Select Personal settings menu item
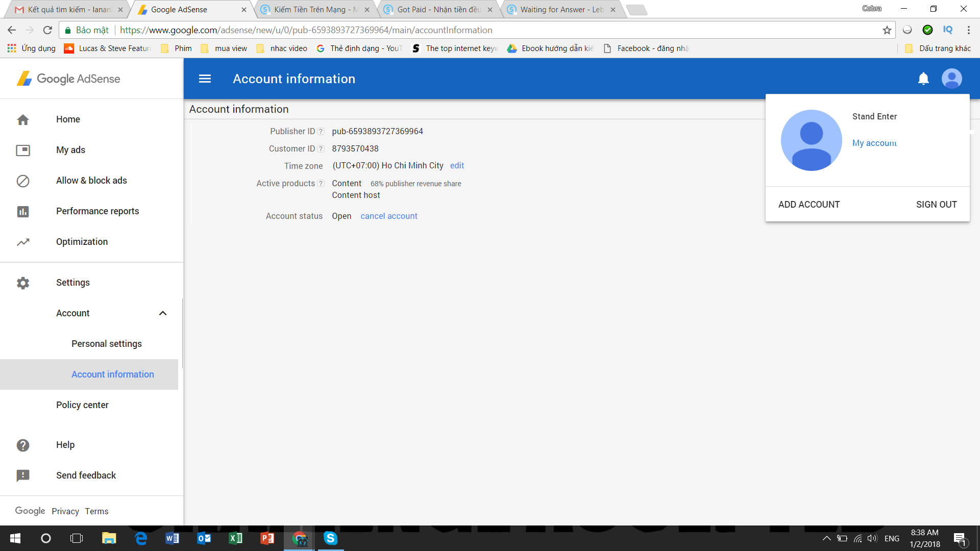Viewport: 980px width, 551px height. pyautogui.click(x=107, y=344)
